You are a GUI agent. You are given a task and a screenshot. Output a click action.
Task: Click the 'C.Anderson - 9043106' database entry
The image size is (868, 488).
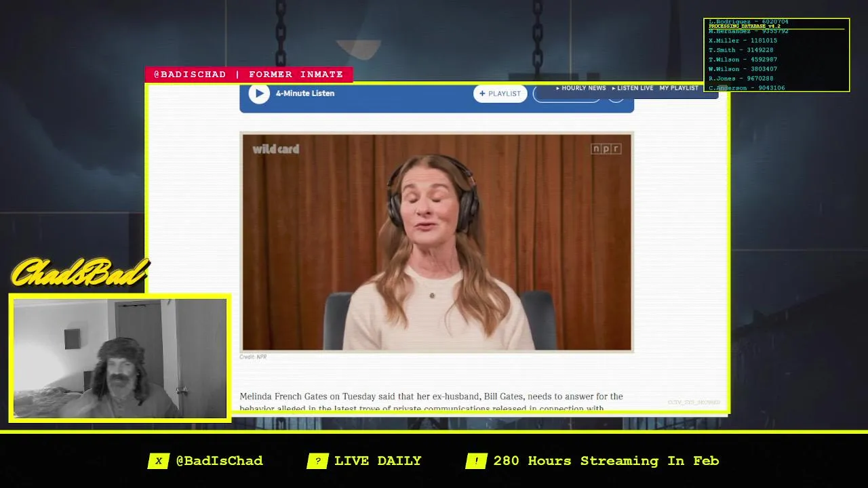747,88
